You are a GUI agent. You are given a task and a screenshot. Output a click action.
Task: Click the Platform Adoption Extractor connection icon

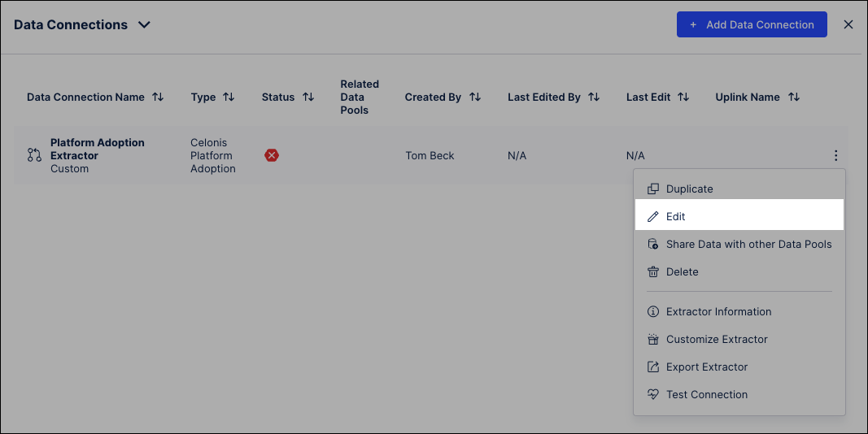click(34, 155)
